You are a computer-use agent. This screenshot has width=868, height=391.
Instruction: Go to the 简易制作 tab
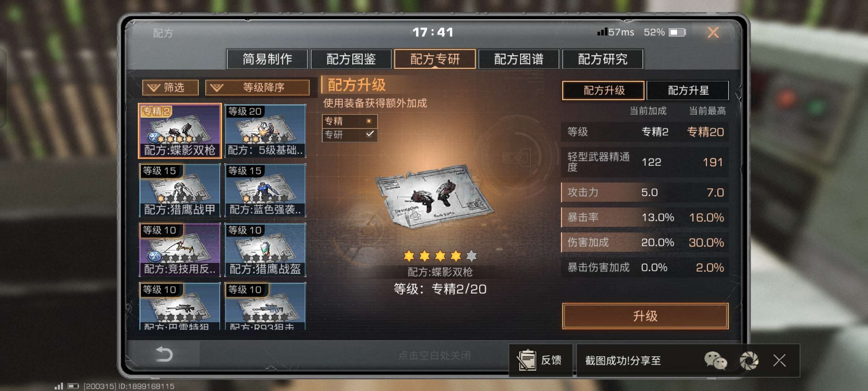[267, 59]
